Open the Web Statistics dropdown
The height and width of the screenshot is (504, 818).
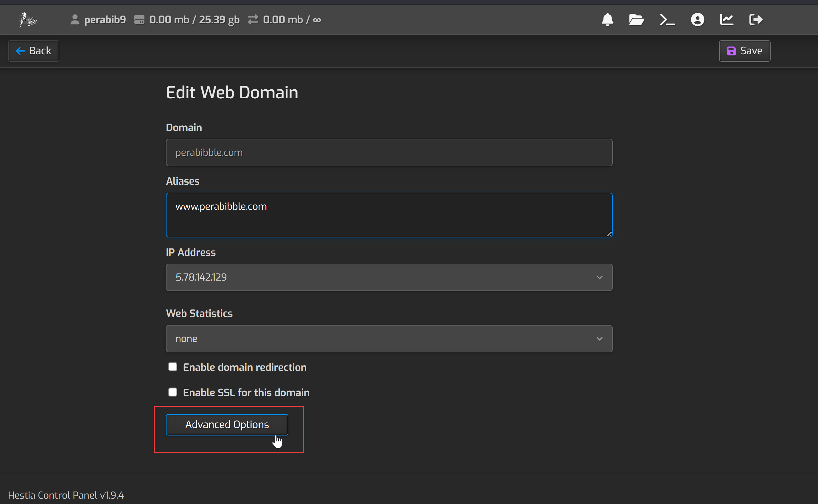coord(389,339)
